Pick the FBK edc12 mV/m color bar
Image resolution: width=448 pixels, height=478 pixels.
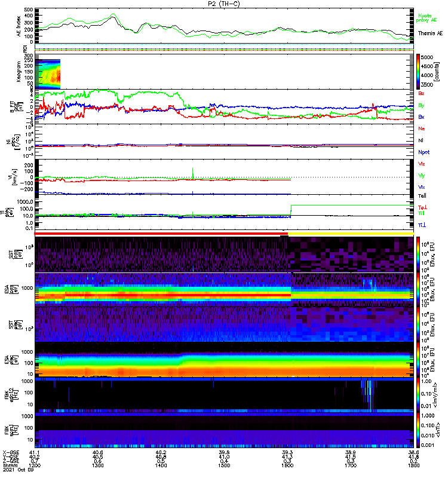coord(418,395)
